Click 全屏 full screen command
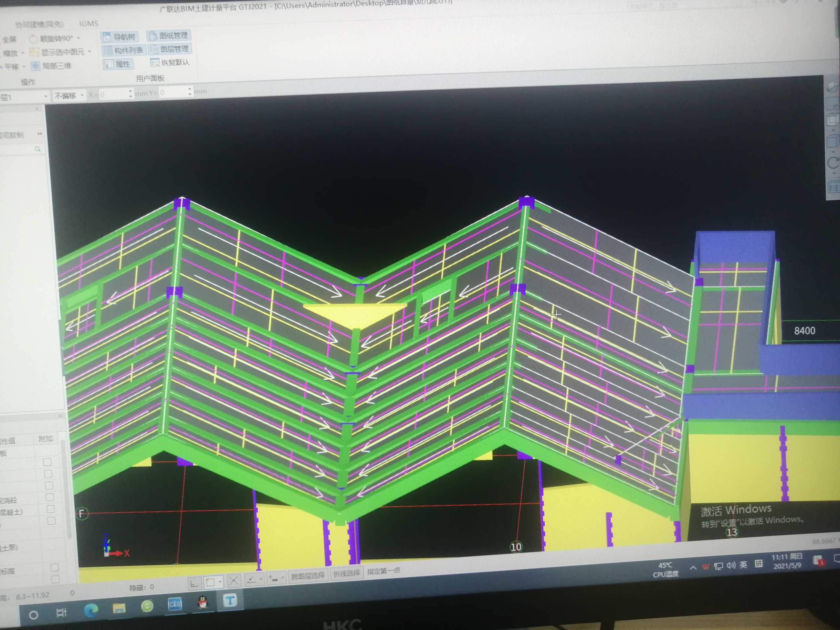This screenshot has width=840, height=630. pos(9,40)
